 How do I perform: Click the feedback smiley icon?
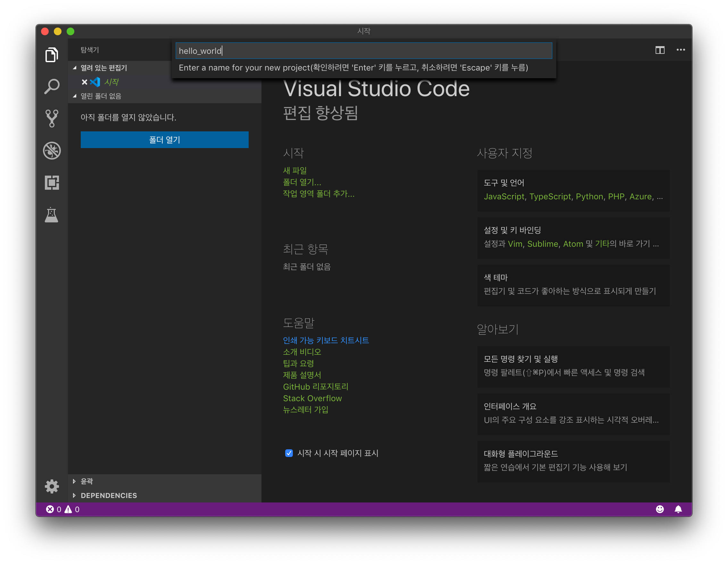[660, 509]
